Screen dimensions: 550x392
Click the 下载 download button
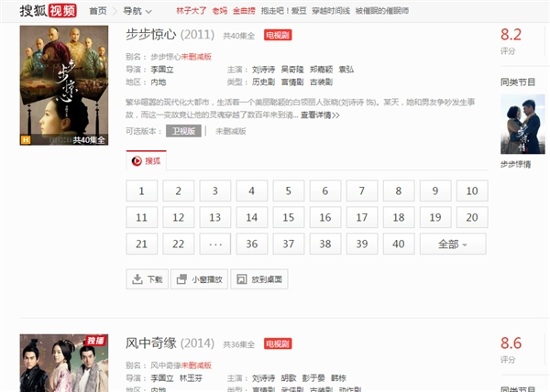(147, 279)
